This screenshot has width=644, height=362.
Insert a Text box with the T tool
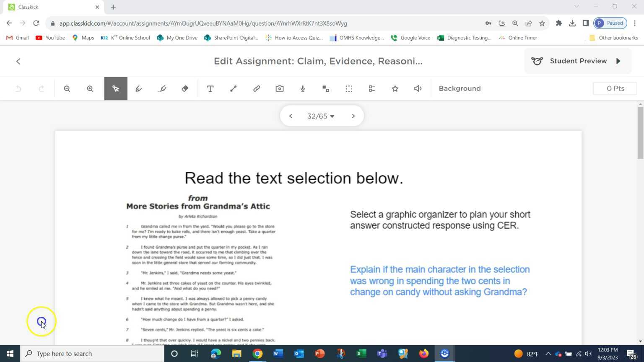[210, 88]
